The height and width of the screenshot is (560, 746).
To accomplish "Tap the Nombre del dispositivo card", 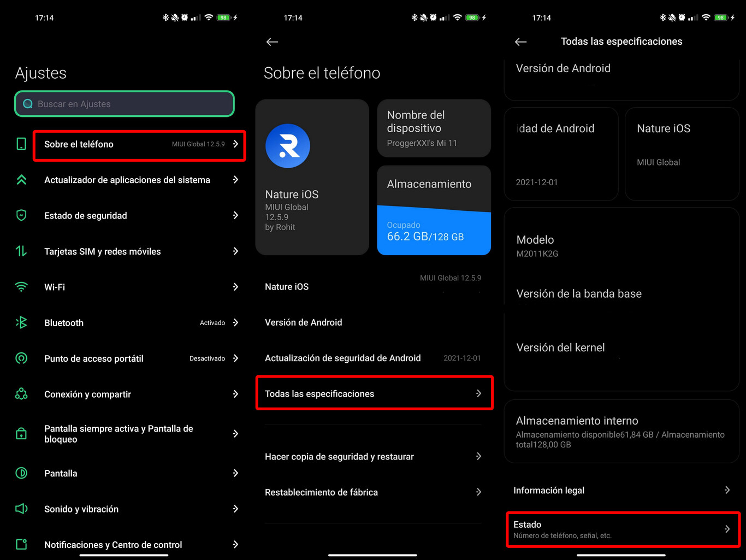I will click(434, 128).
